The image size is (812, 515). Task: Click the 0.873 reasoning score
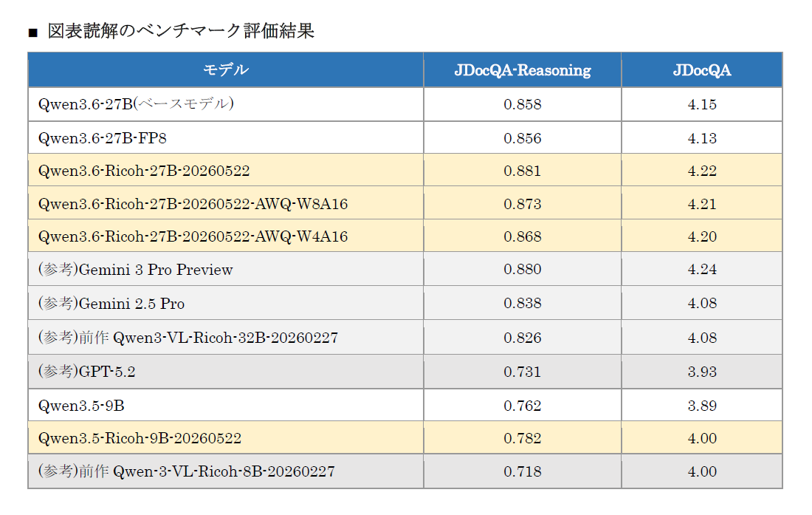(523, 204)
